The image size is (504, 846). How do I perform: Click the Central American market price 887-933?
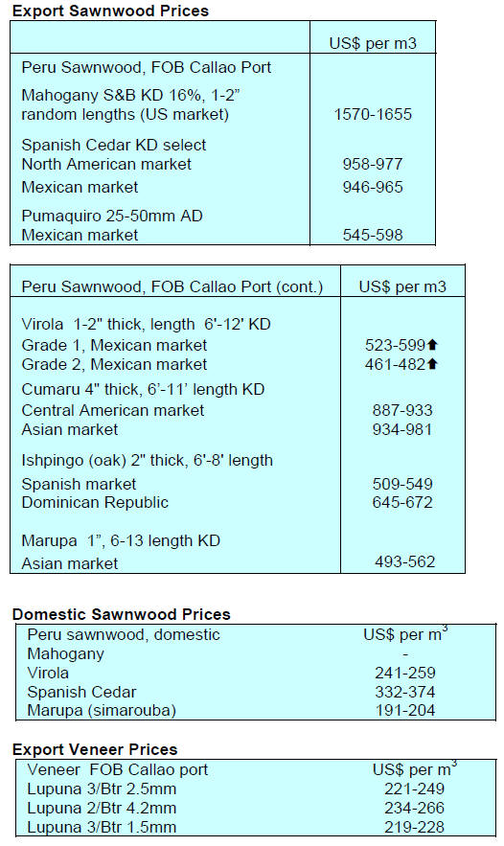click(402, 410)
